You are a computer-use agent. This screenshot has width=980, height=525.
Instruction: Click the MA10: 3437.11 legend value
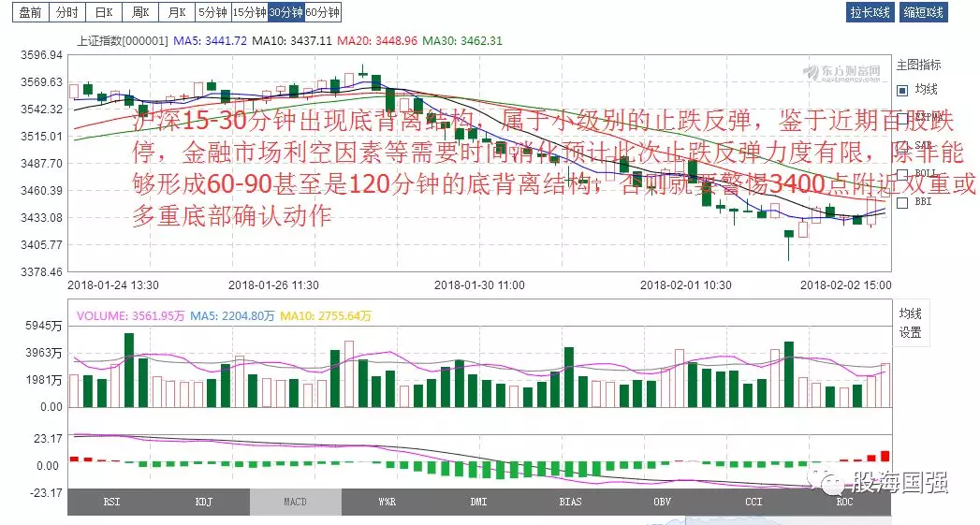click(x=292, y=40)
